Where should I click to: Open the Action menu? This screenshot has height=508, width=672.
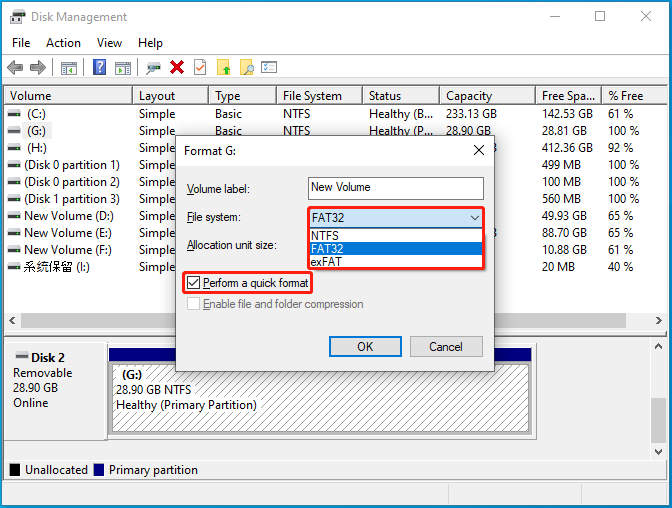tap(63, 43)
